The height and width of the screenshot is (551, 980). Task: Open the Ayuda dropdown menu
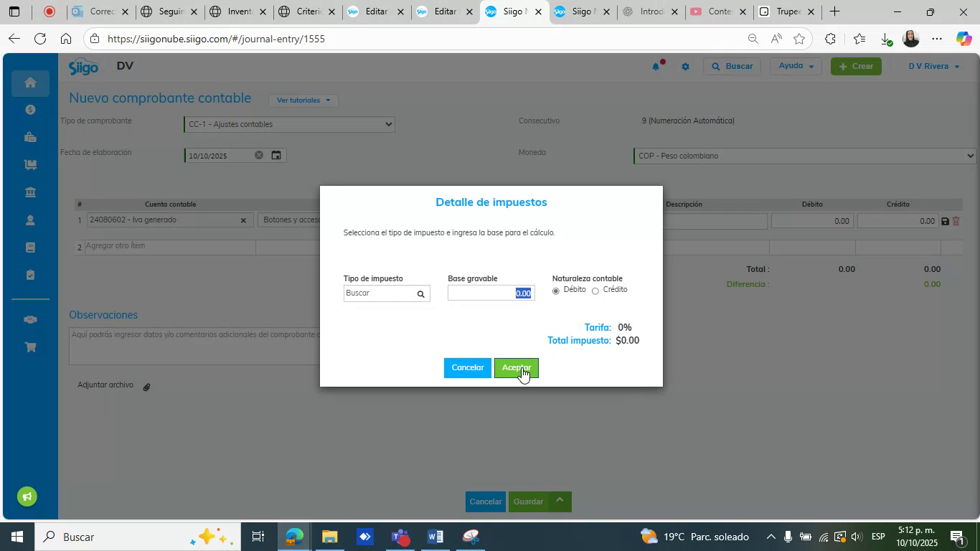point(796,66)
